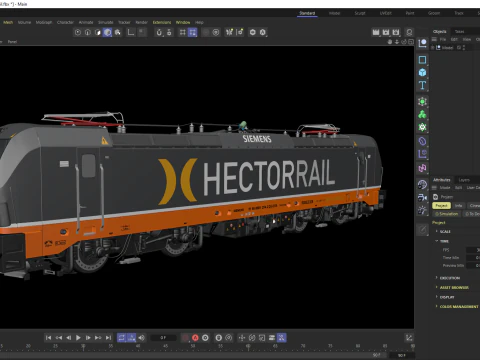Switch to the Sculpt layout tab
This screenshot has width=480, height=360.
click(x=360, y=13)
